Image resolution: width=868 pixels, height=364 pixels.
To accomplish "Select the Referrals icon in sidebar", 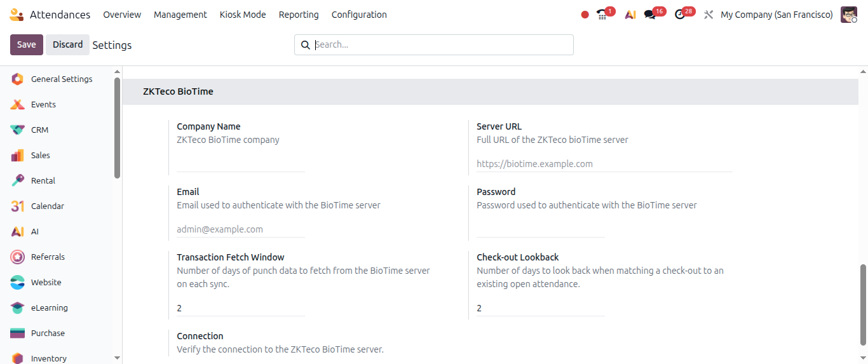I will [17, 257].
